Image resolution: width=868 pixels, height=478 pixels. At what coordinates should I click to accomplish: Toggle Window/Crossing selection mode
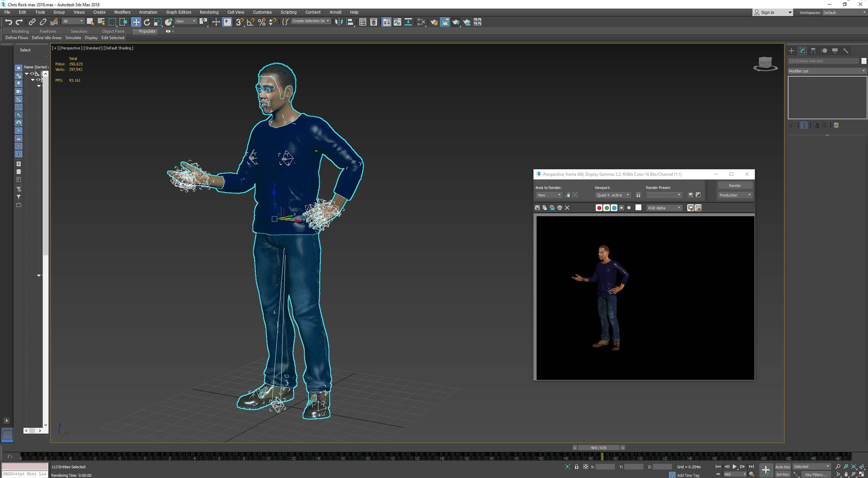[123, 22]
